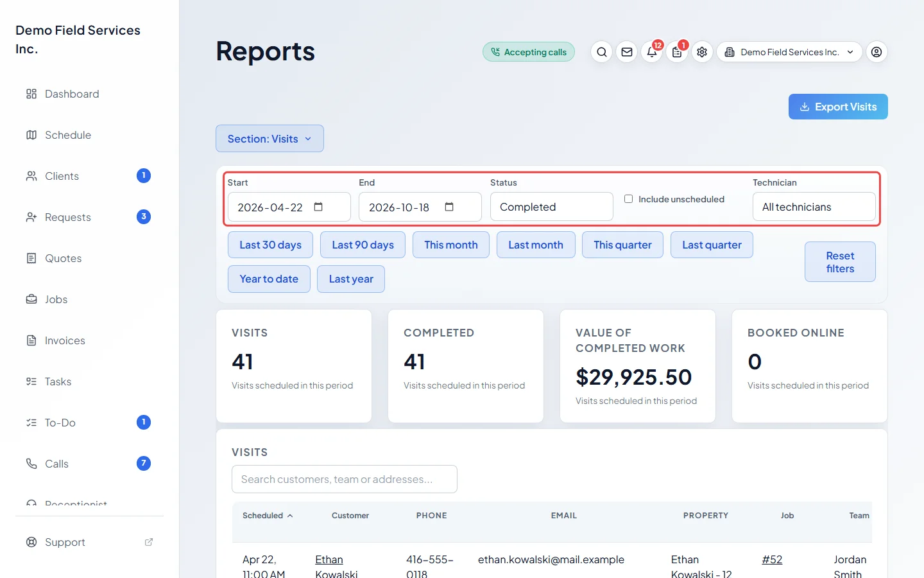
Task: Expand the Section: Visits dropdown
Action: (x=269, y=139)
